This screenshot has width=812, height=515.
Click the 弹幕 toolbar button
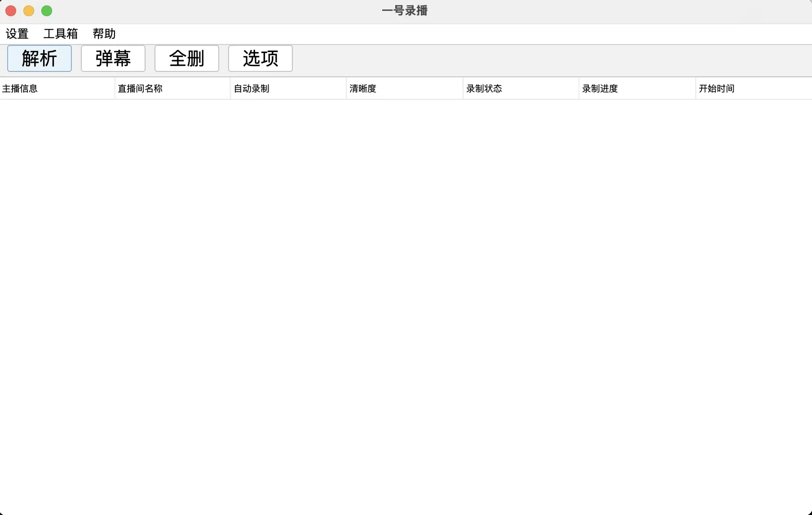coord(113,58)
